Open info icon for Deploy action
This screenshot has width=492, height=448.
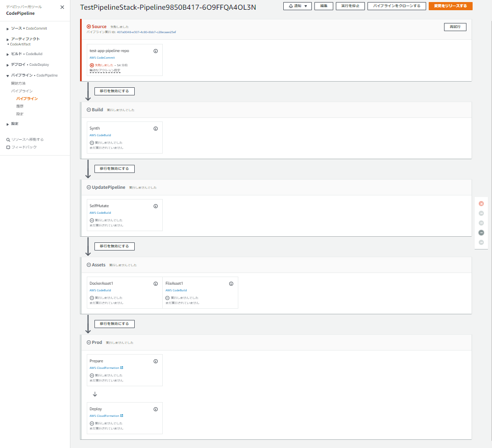click(156, 409)
